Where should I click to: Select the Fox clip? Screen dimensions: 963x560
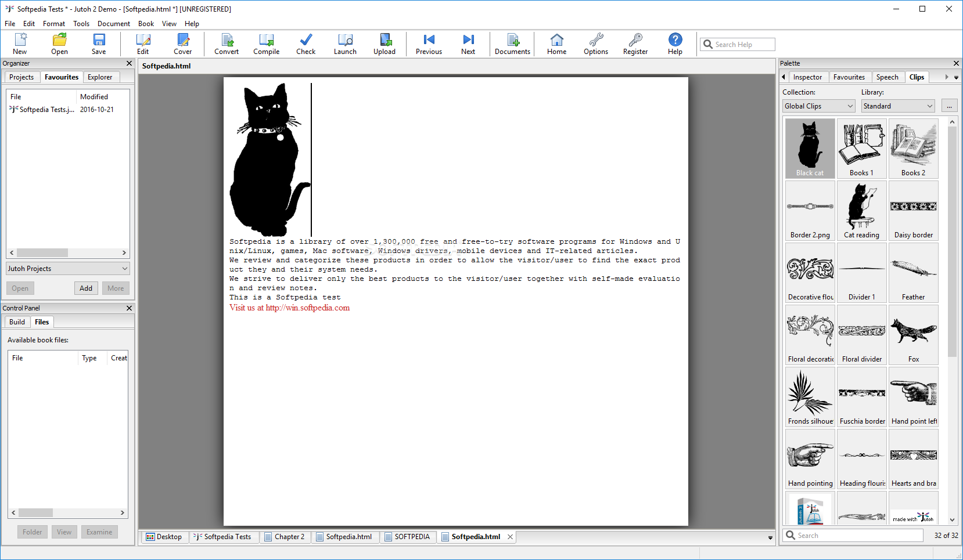click(x=914, y=335)
